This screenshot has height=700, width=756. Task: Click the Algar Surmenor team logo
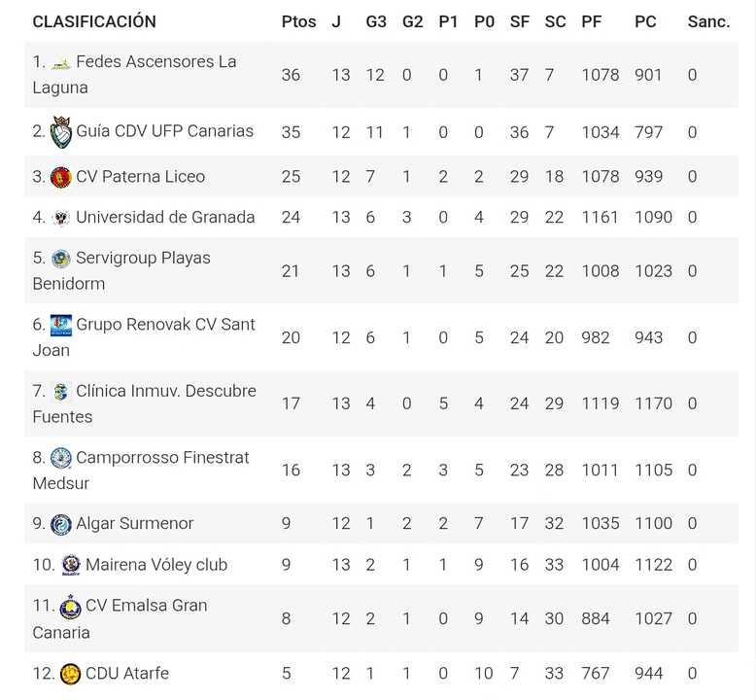[61, 524]
